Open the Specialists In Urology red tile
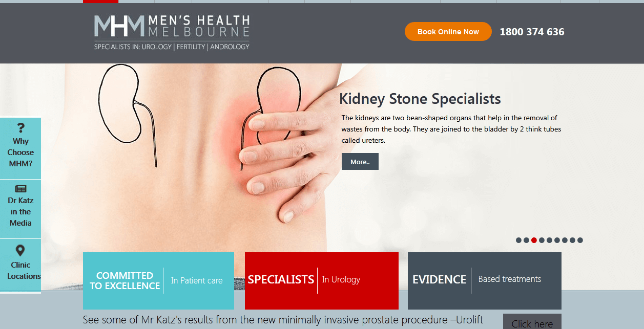Screen dimensions: 644x329 point(322,281)
